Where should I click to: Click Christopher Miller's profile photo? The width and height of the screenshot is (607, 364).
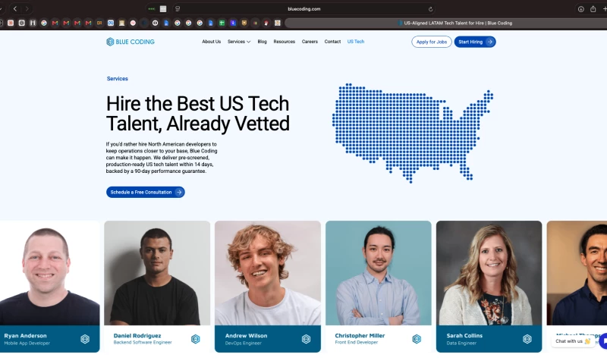(x=378, y=273)
